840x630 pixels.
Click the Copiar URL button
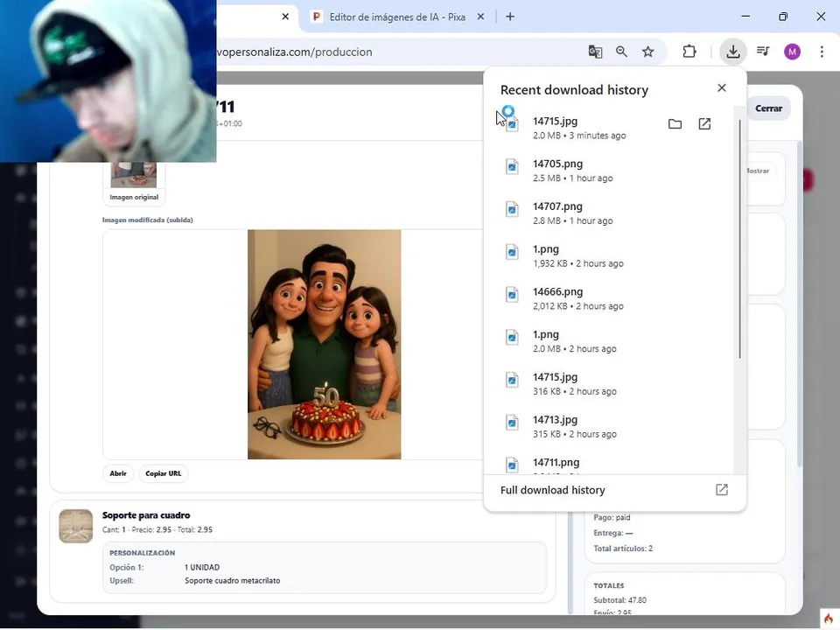click(x=164, y=473)
